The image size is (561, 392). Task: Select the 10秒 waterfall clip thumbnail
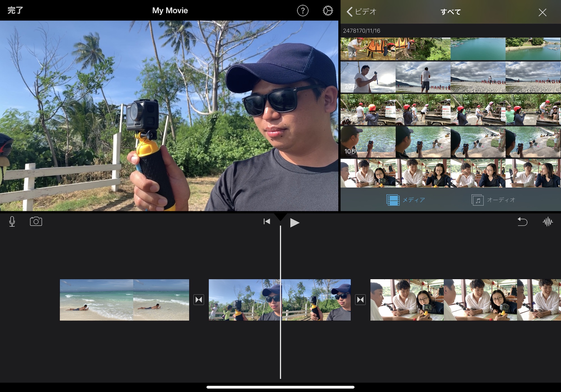pyautogui.click(x=367, y=142)
